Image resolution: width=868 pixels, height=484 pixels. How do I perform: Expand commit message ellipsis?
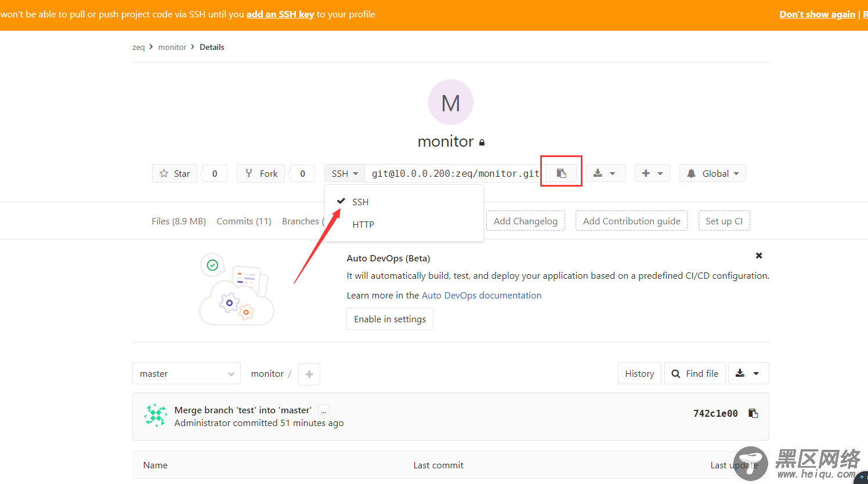[324, 410]
